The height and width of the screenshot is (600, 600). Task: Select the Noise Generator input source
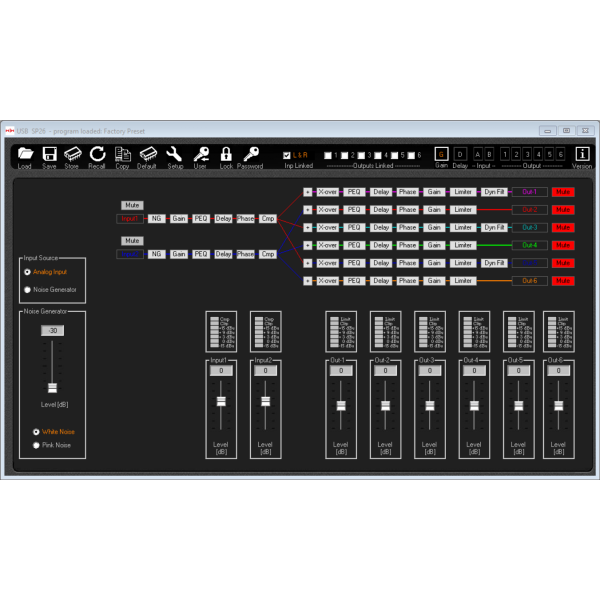(x=27, y=290)
